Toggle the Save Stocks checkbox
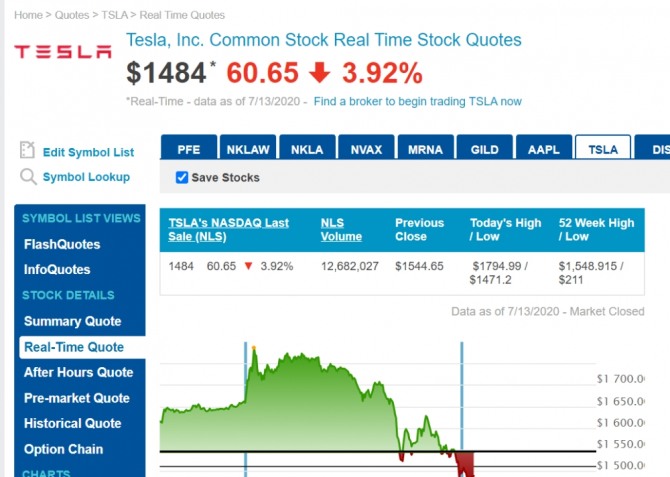 (182, 177)
